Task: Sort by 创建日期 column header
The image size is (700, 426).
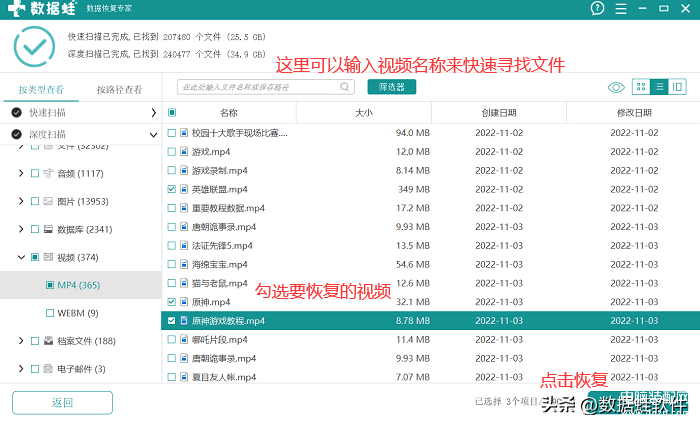Action: [x=499, y=113]
